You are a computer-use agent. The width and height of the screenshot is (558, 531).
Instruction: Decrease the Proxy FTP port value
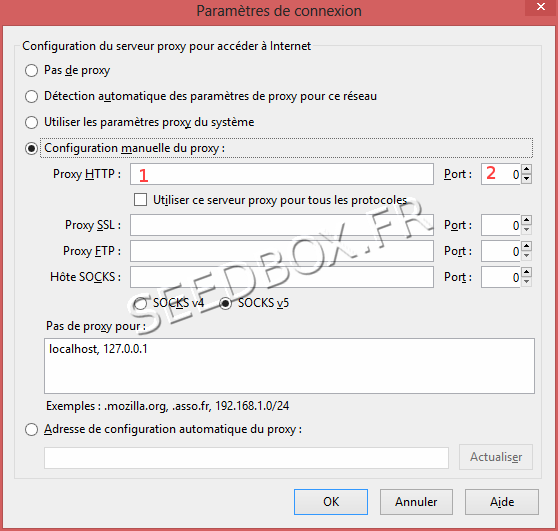(527, 256)
